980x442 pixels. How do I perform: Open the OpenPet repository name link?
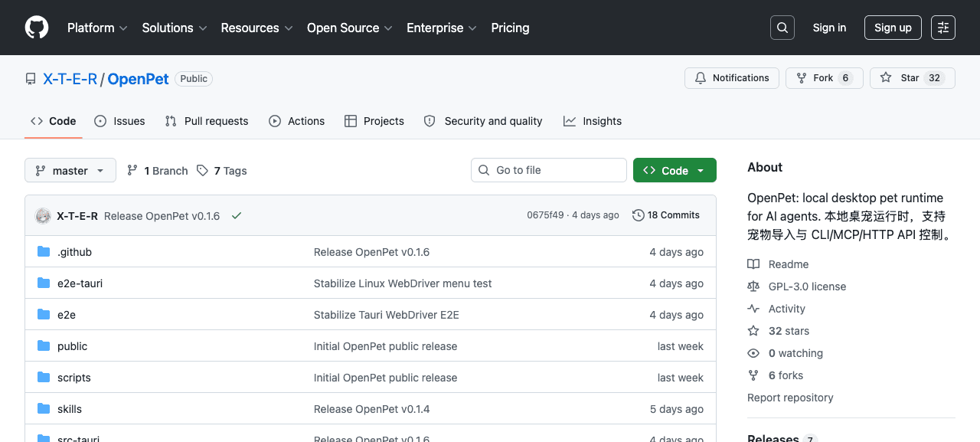click(138, 79)
